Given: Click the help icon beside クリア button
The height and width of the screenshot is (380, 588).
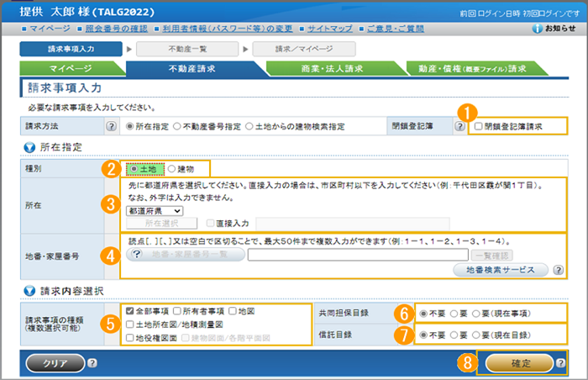Looking at the screenshot, I should (x=92, y=363).
